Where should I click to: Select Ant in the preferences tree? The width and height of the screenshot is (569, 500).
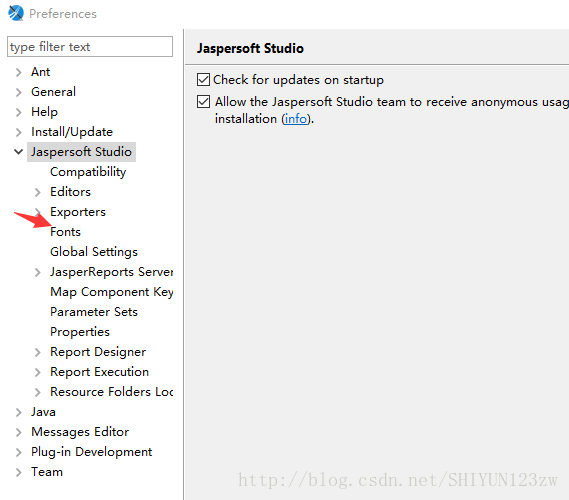click(40, 72)
